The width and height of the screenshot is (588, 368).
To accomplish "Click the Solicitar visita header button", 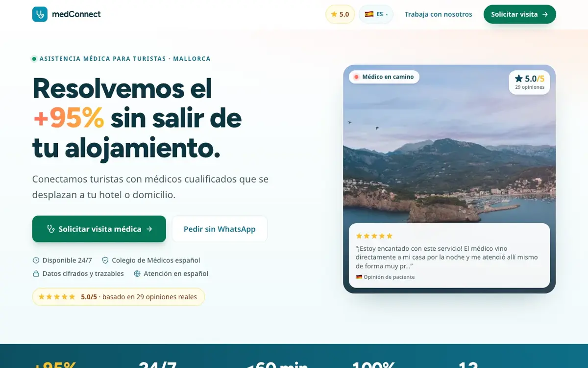I will (520, 14).
